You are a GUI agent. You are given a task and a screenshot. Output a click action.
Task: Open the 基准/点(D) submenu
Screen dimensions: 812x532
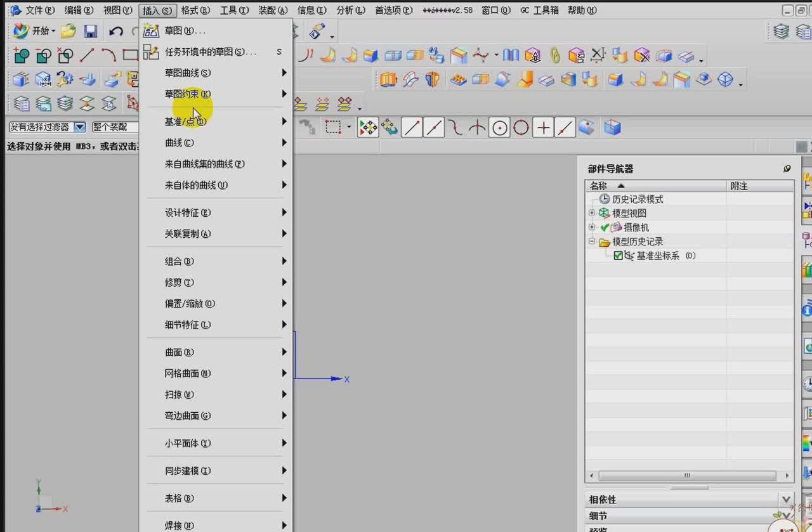click(x=216, y=122)
